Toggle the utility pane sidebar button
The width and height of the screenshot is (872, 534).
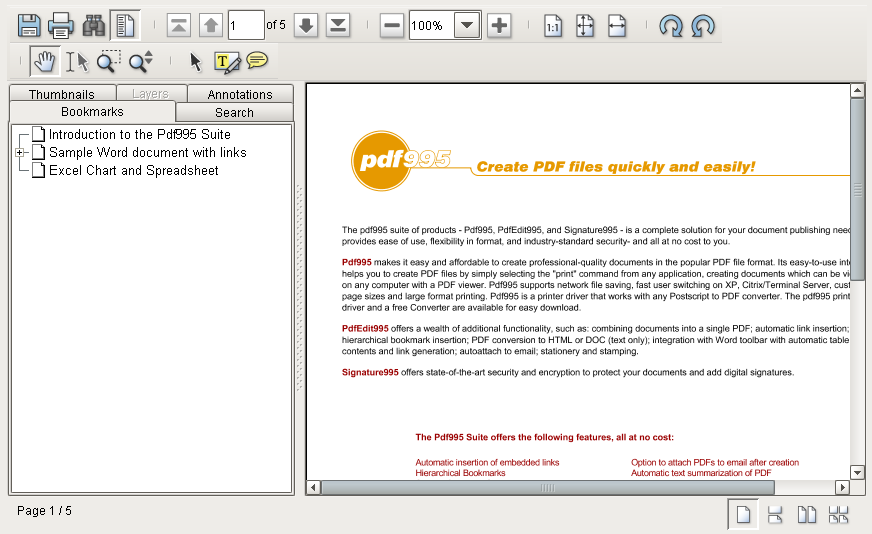125,26
